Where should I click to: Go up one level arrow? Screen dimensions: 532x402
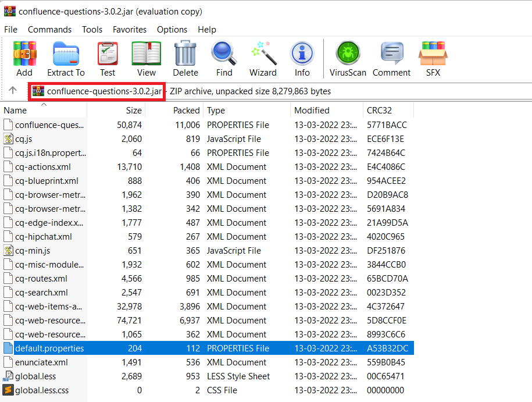pos(13,90)
